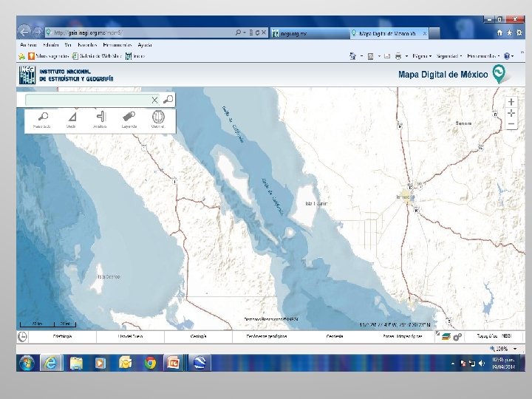
Task: Click inside the map search text box
Action: [87, 100]
